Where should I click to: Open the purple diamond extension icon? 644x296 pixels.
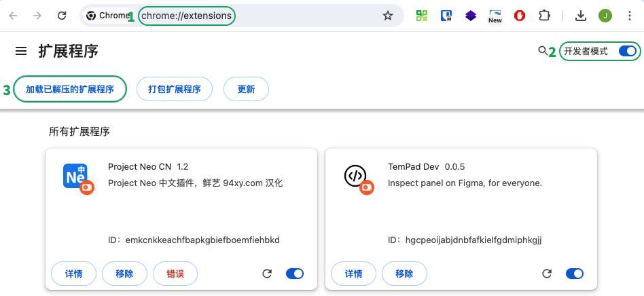tap(471, 16)
